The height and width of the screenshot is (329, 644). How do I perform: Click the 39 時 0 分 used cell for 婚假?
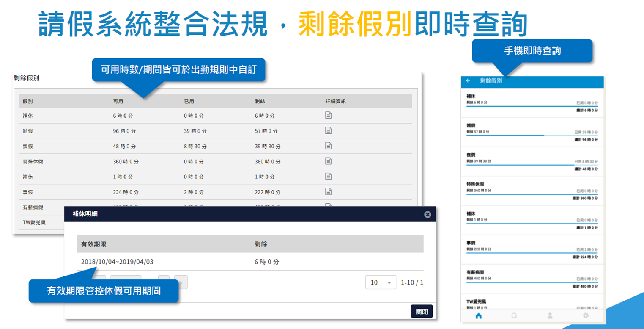tap(195, 131)
